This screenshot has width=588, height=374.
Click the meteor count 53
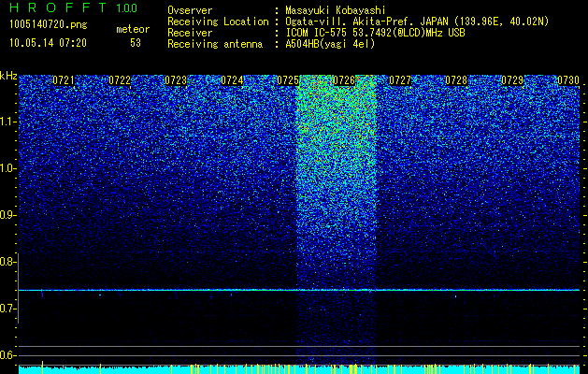(136, 43)
